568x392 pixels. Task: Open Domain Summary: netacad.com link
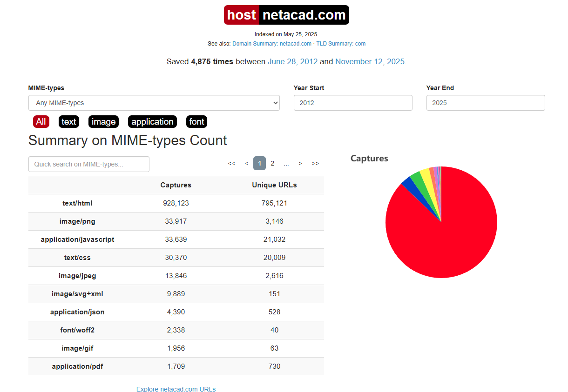tap(272, 44)
